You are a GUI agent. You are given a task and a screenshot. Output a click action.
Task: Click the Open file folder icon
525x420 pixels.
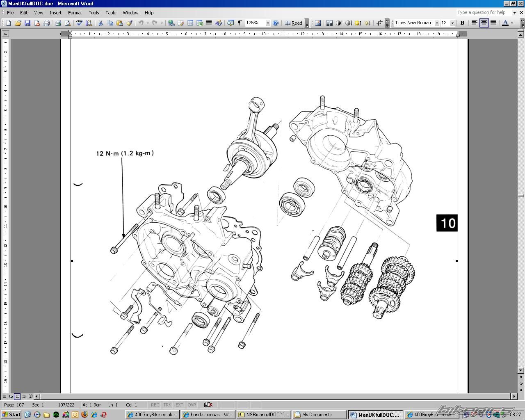coord(18,23)
